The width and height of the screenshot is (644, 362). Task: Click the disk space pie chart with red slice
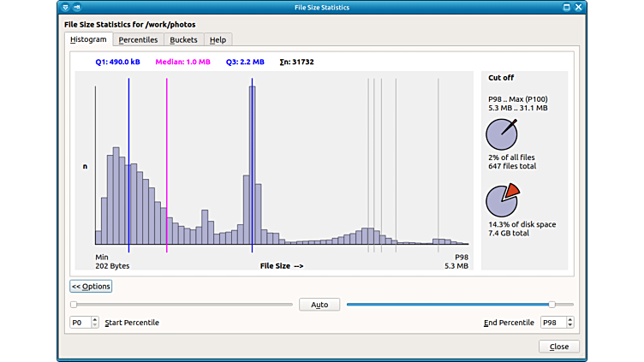[502, 201]
